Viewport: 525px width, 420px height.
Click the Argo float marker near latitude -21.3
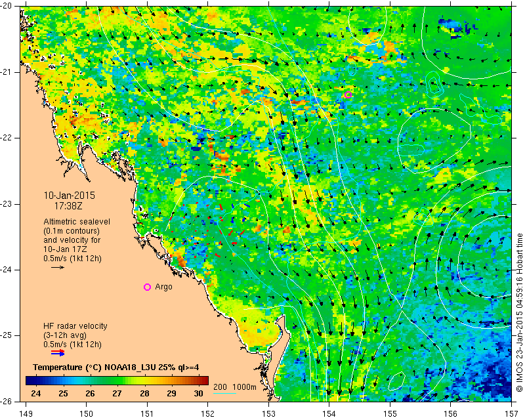pos(348,94)
